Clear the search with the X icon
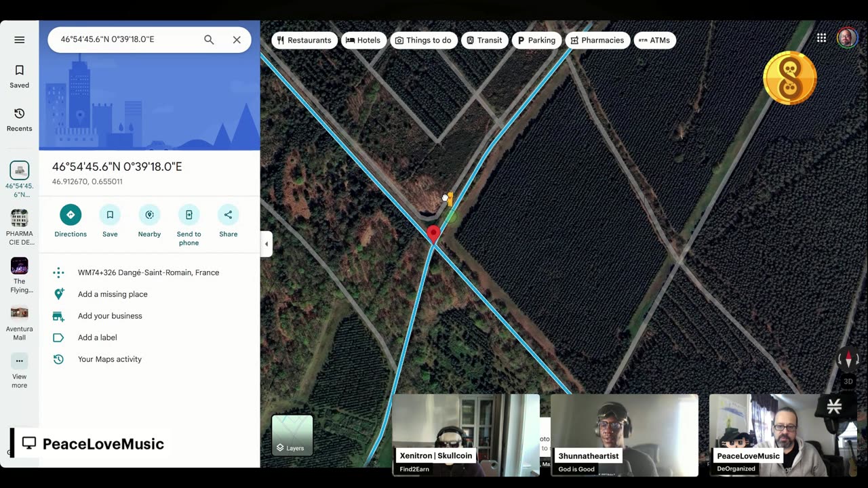Image resolution: width=868 pixels, height=488 pixels. click(237, 40)
